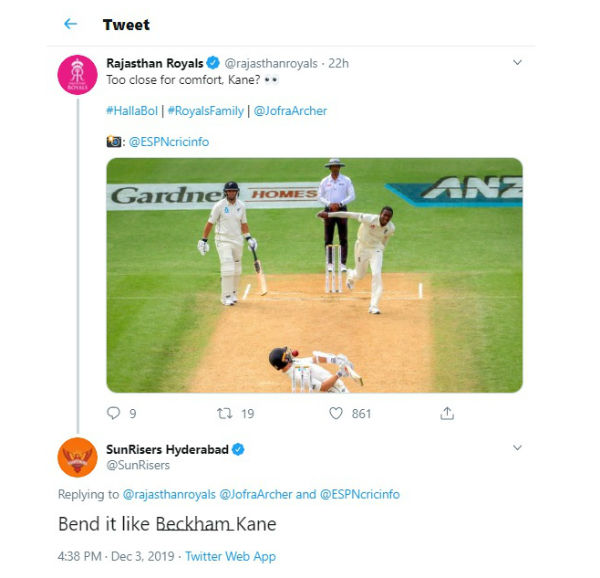Click SunRisers Hyderabad verified badge
Viewport: 600px width, 578px height.
coord(238,449)
